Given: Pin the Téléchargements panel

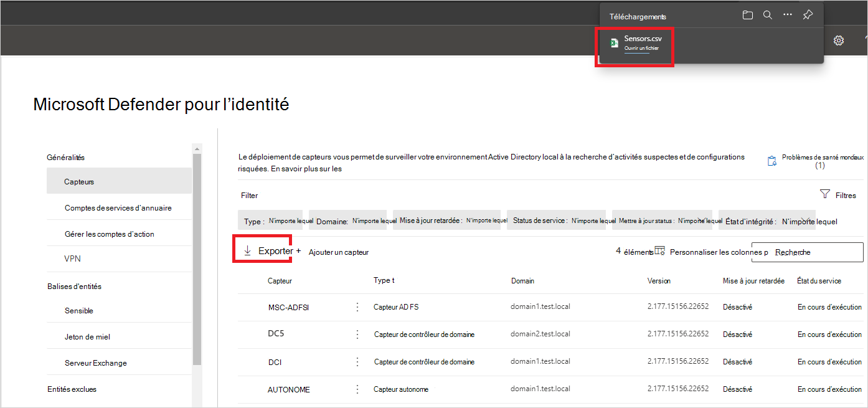Looking at the screenshot, I should 808,15.
